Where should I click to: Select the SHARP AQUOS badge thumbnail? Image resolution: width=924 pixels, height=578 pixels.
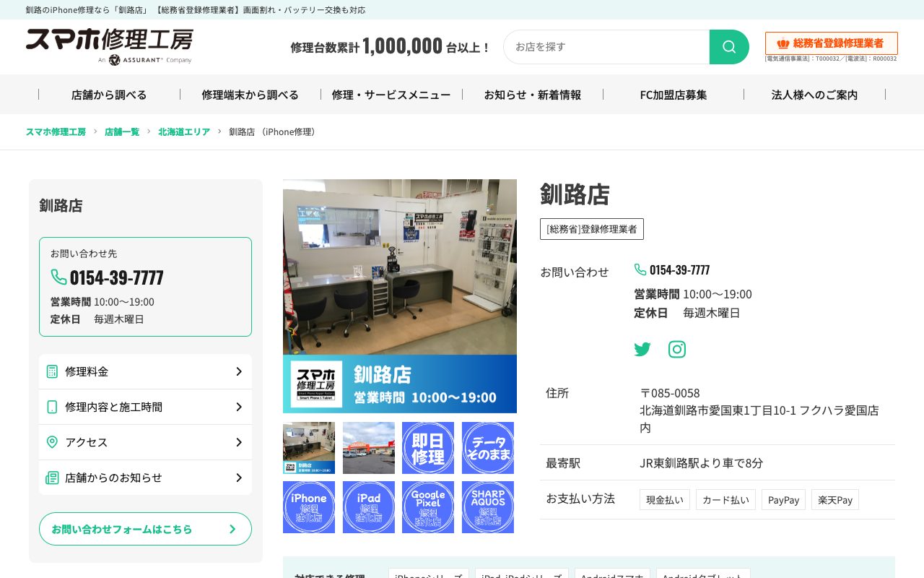[x=488, y=507]
